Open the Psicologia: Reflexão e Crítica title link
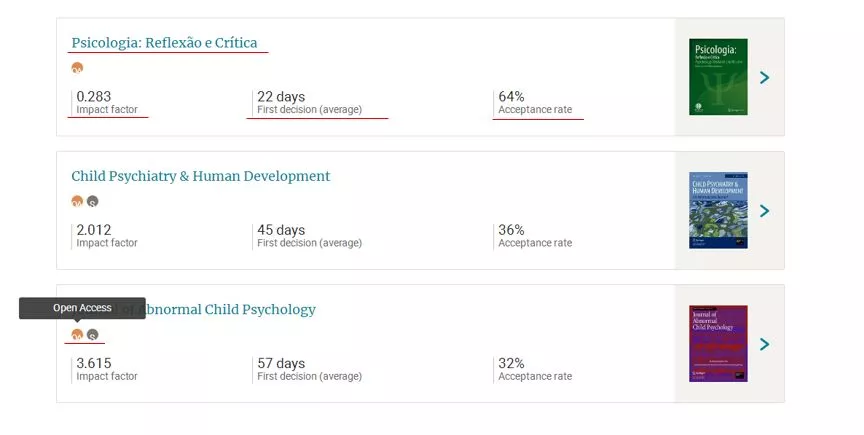The image size is (864, 435). [x=164, y=43]
